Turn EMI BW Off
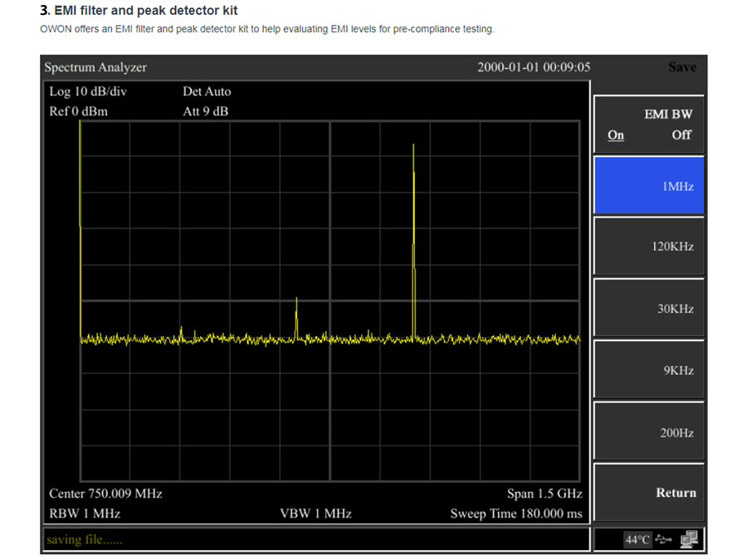 point(681,134)
